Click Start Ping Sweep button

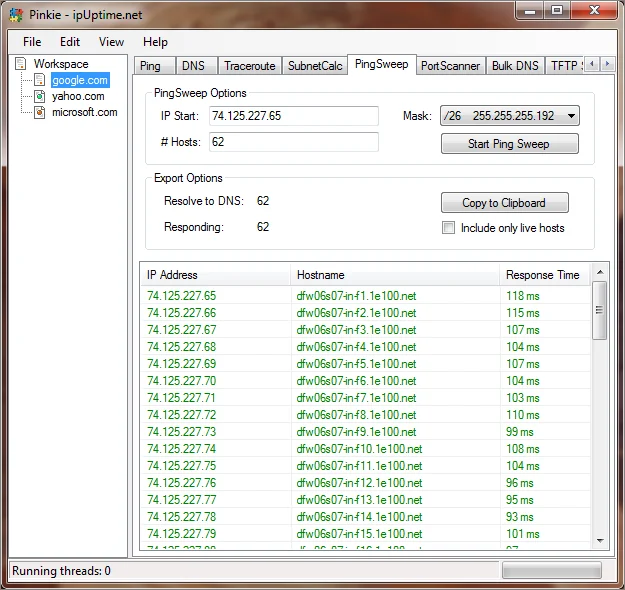pyautogui.click(x=509, y=144)
